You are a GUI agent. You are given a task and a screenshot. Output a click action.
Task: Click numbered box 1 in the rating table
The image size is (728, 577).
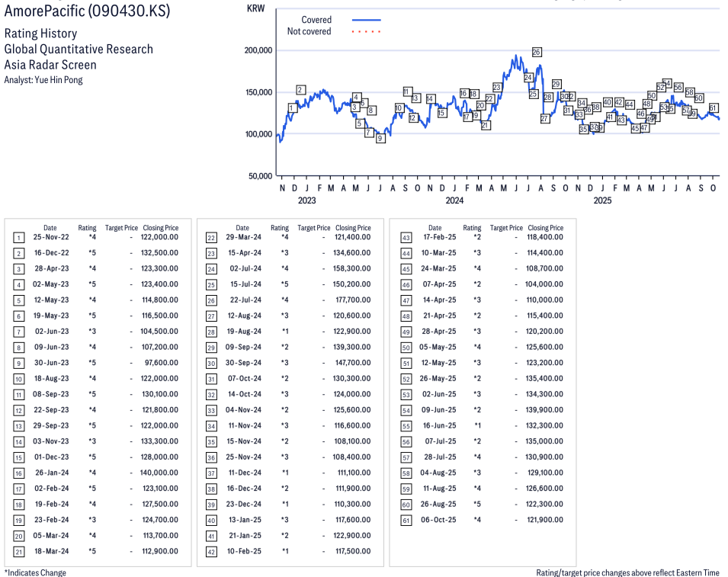pyautogui.click(x=19, y=237)
